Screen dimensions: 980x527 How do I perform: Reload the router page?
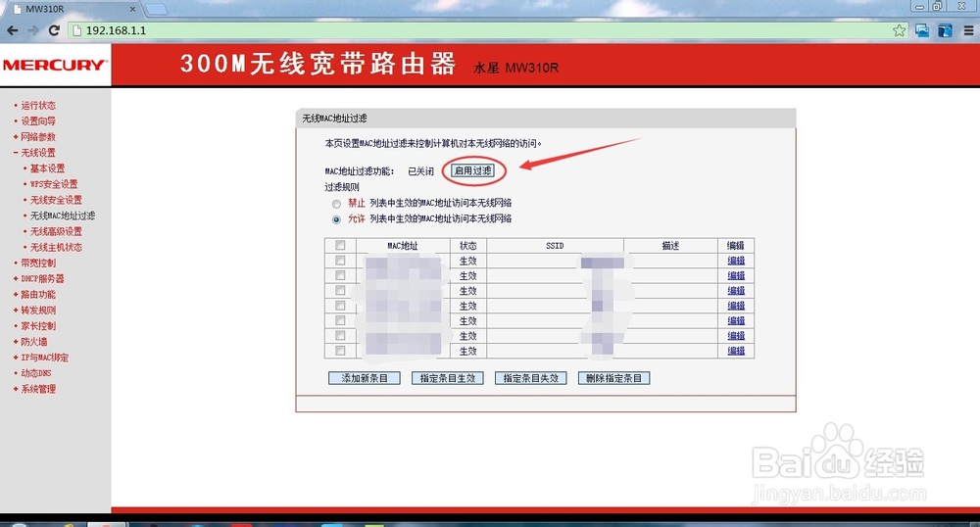[54, 30]
